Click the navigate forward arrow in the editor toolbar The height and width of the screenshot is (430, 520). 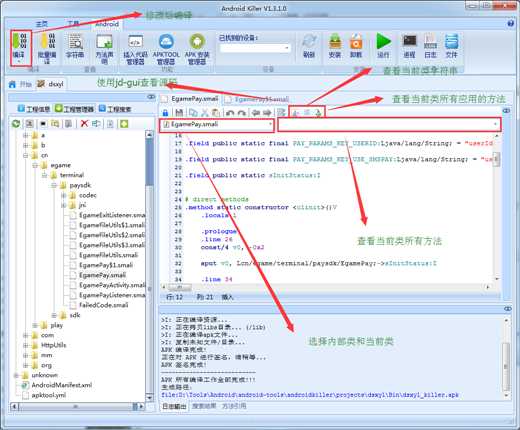click(x=267, y=113)
